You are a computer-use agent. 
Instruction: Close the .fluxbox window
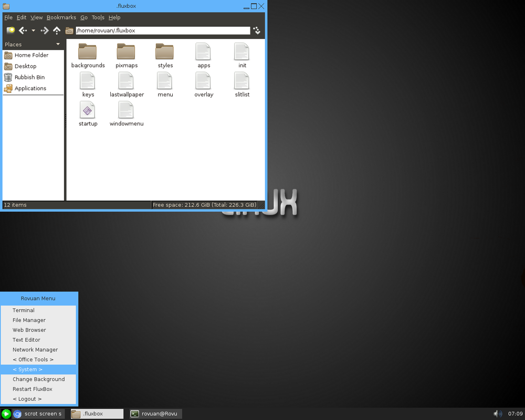[261, 6]
